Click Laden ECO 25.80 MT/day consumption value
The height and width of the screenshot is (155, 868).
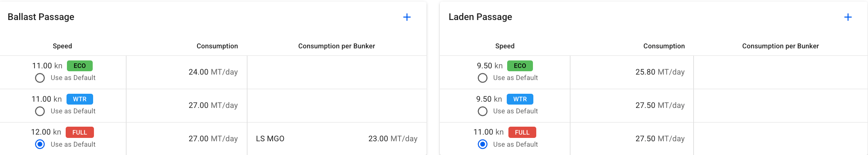660,72
